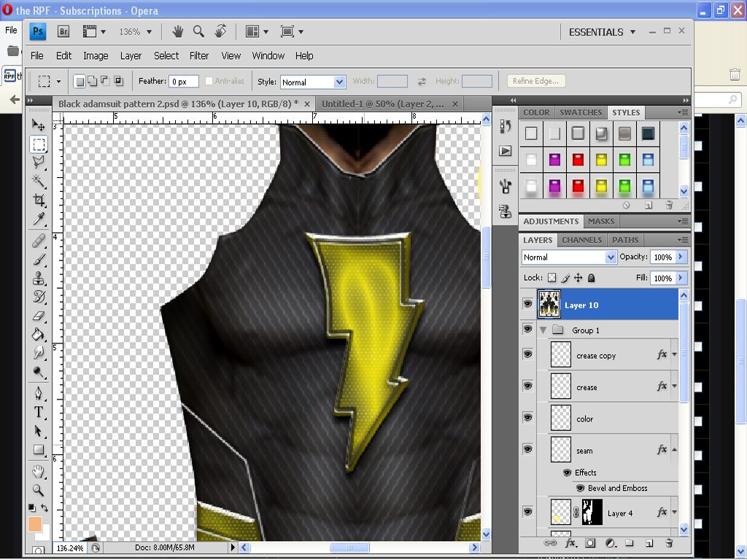Toggle visibility of color layer

(x=527, y=418)
